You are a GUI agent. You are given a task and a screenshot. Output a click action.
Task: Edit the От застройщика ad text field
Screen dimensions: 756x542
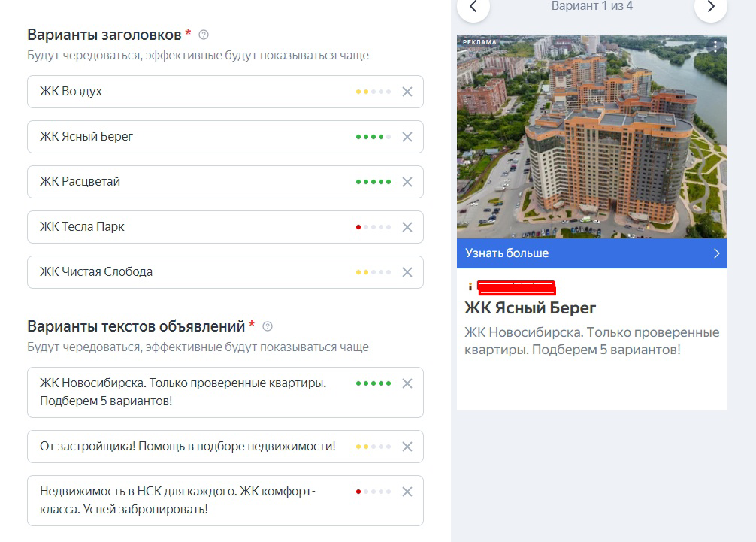(x=225, y=447)
